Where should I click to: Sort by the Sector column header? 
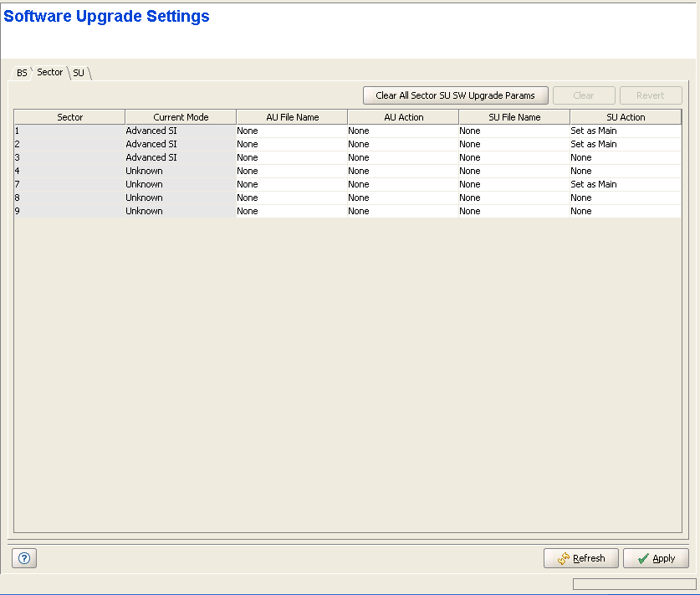69,117
